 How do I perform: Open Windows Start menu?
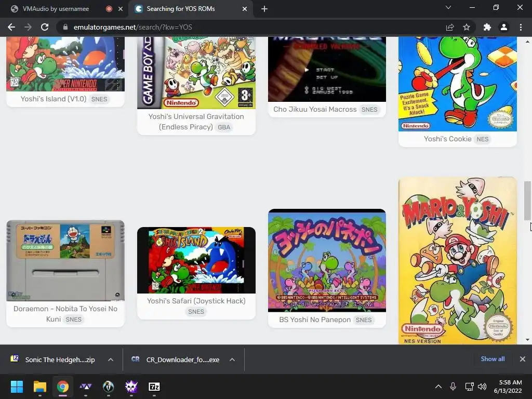click(17, 387)
